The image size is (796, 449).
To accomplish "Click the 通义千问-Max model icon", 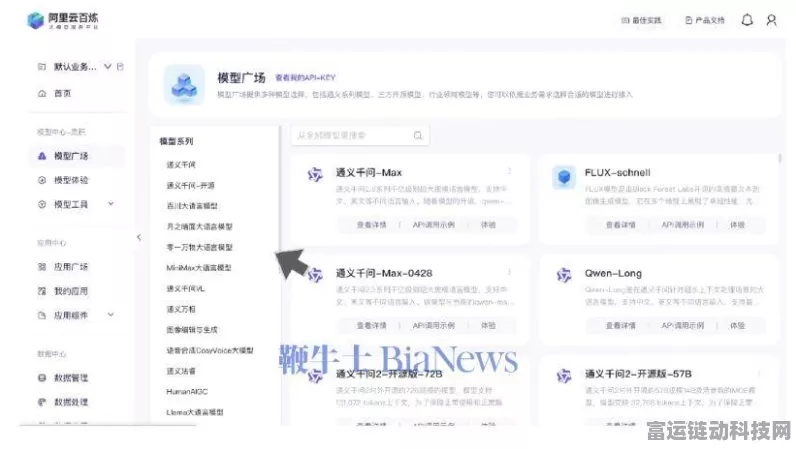I will click(x=315, y=175).
